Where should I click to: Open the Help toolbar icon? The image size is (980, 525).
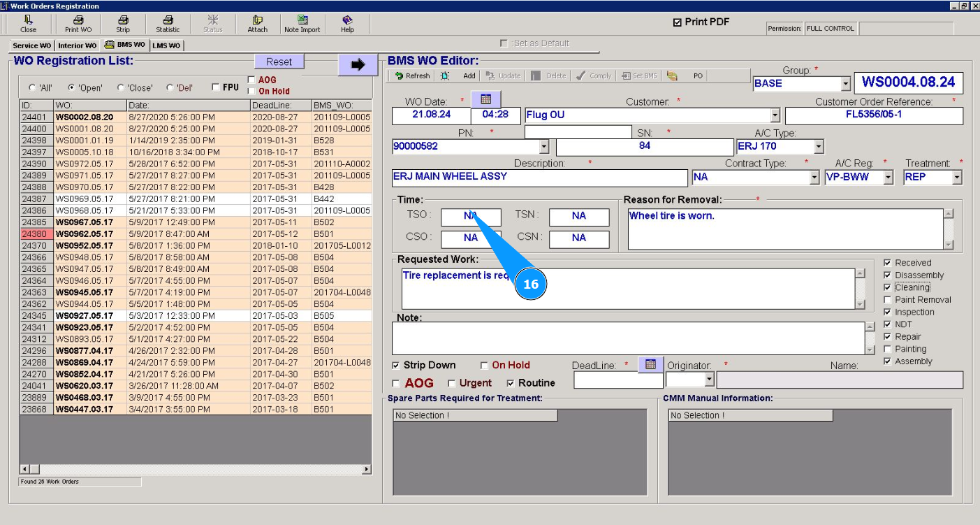(x=347, y=24)
